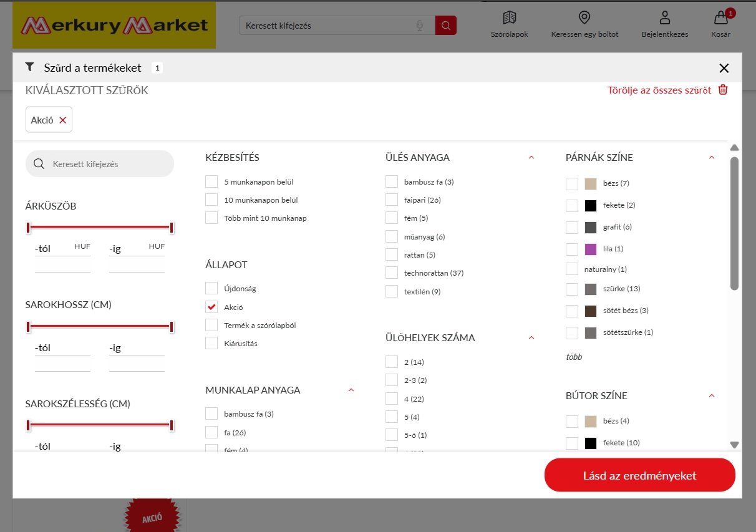Select fekete (10) furniture color swatch

click(591, 443)
